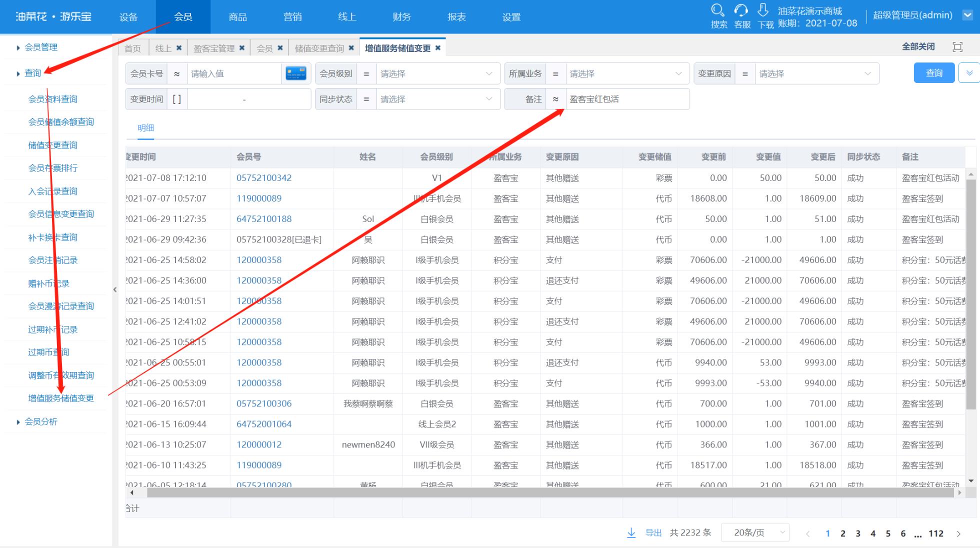The width and height of the screenshot is (980, 548).
Task: Open the 营销 top menu
Action: (x=292, y=17)
